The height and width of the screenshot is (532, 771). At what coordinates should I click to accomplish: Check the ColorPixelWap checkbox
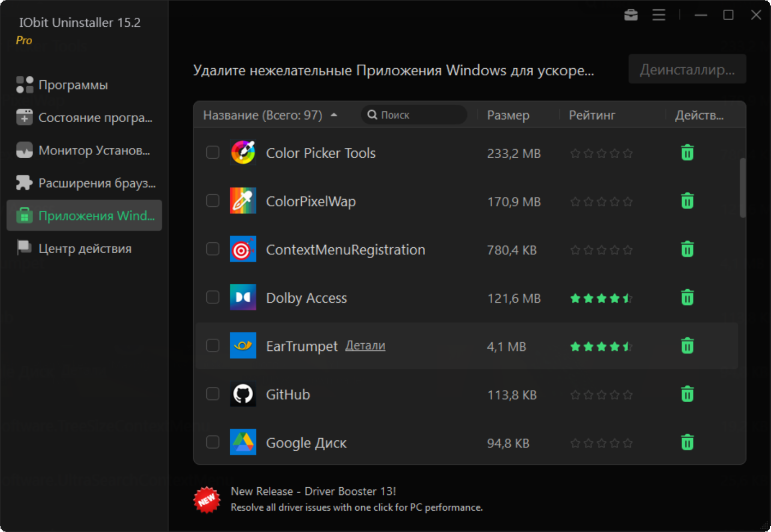coord(213,201)
